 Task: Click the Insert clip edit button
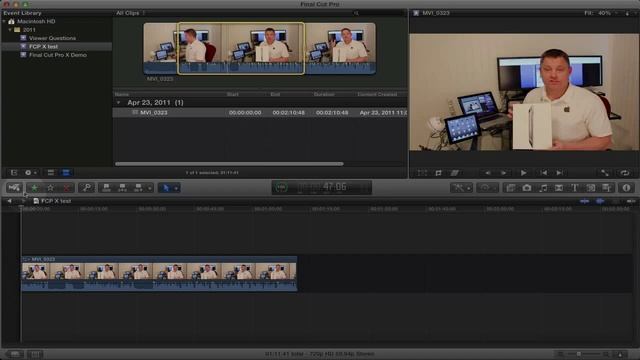(122, 188)
